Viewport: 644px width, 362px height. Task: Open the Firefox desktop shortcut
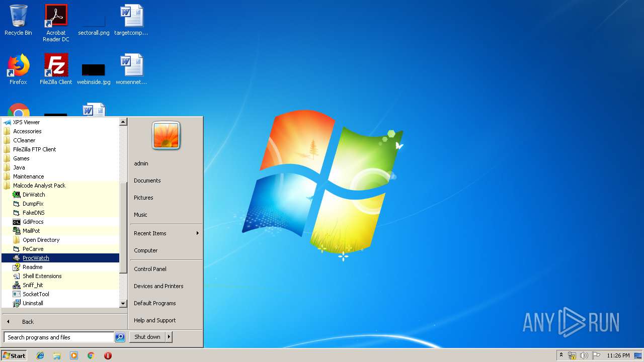pos(18,69)
